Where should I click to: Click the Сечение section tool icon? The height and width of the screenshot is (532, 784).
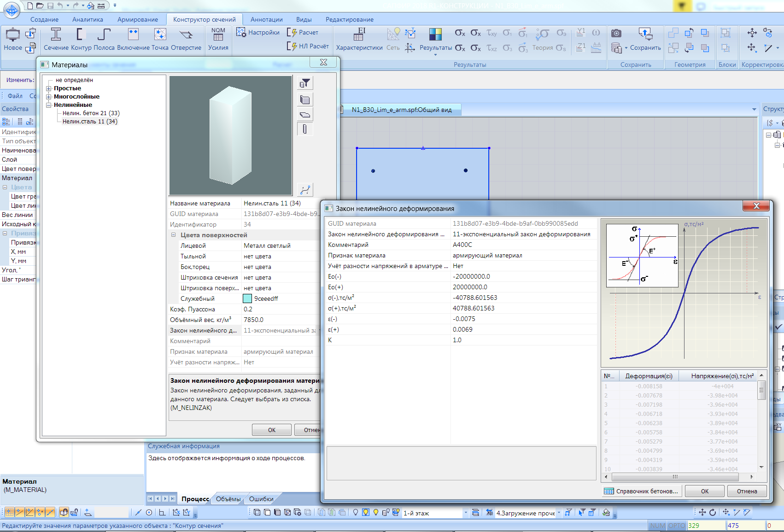[x=56, y=35]
